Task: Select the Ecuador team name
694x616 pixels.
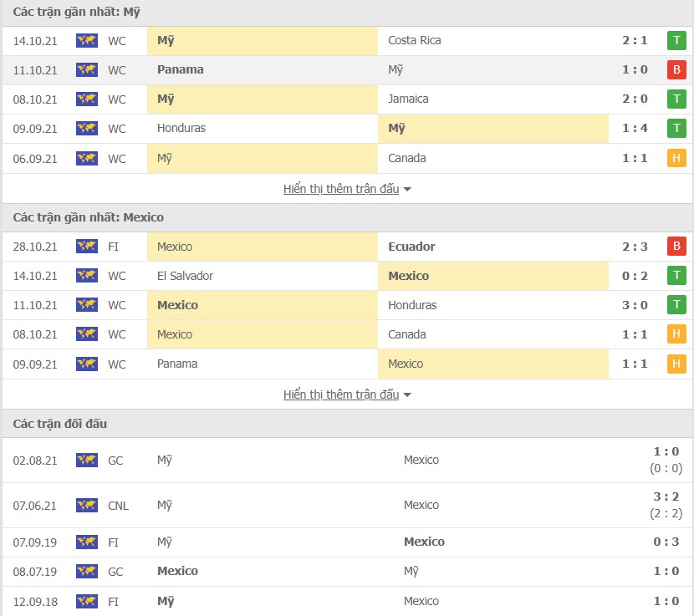Action: point(411,247)
